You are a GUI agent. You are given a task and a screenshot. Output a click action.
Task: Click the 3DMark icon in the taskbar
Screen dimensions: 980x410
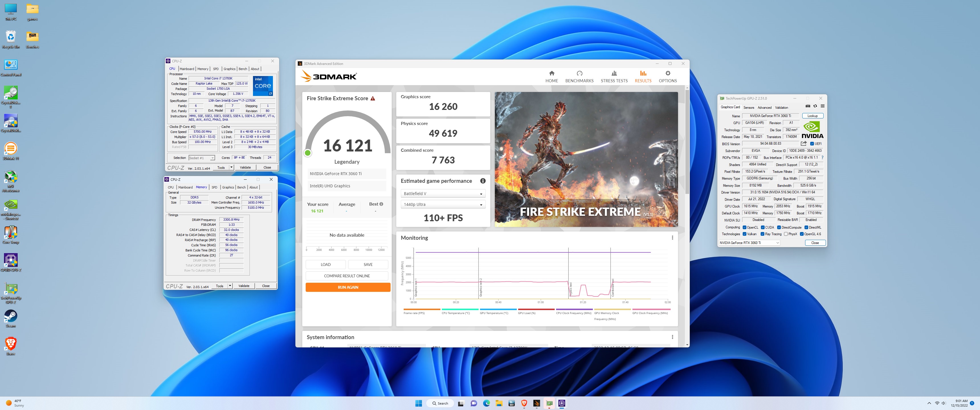tap(536, 403)
